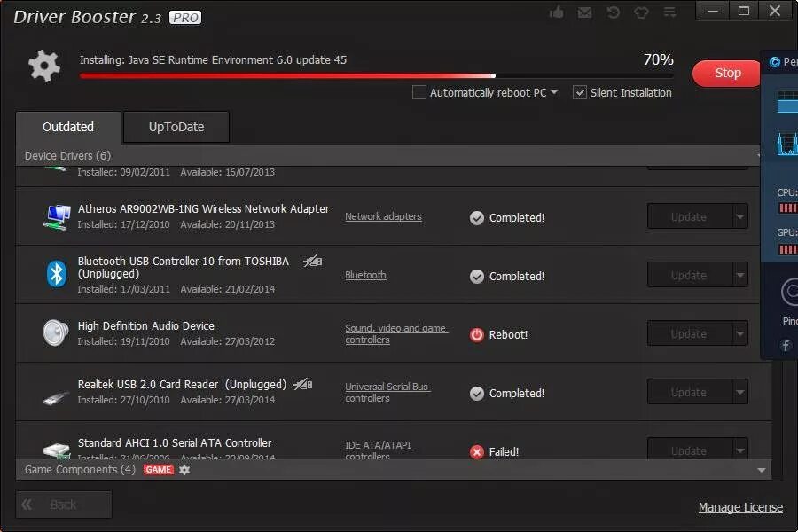
Task: Click the red Failed cross icon
Action: (477, 452)
